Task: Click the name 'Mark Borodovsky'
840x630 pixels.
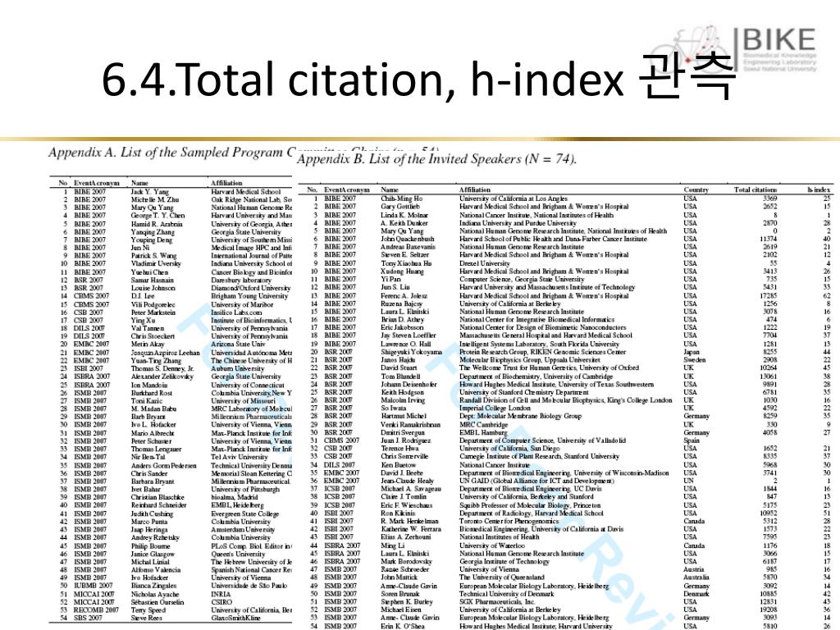Action: tap(407, 561)
